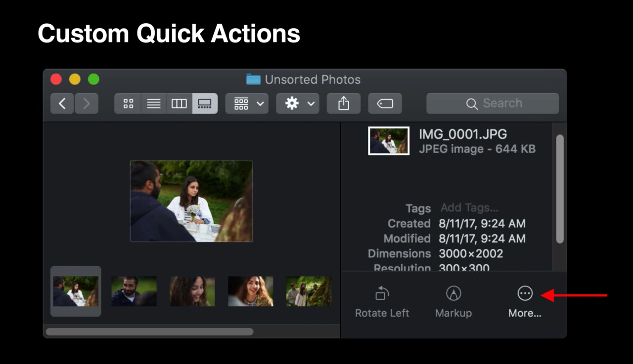This screenshot has height=364, width=633.
Task: Click the Edit Tags toolbar icon
Action: [385, 103]
